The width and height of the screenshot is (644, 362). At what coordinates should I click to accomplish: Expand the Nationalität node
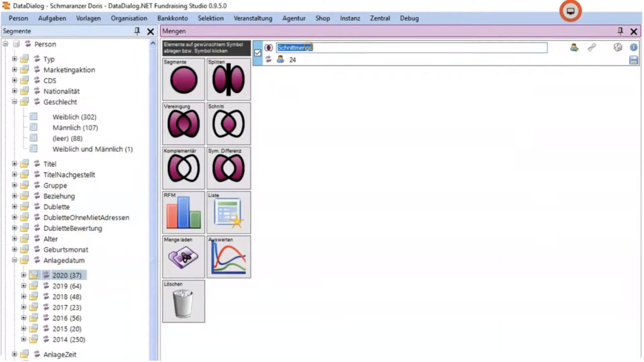(x=14, y=91)
